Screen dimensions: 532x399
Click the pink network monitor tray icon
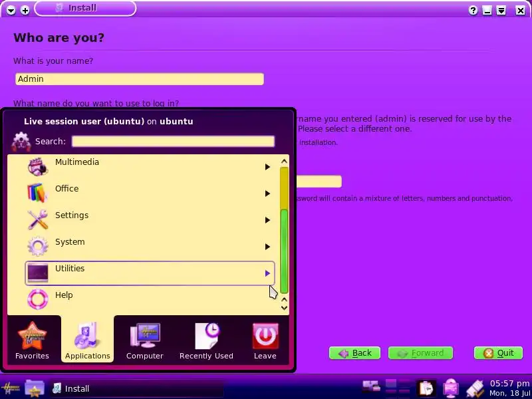[451, 388]
